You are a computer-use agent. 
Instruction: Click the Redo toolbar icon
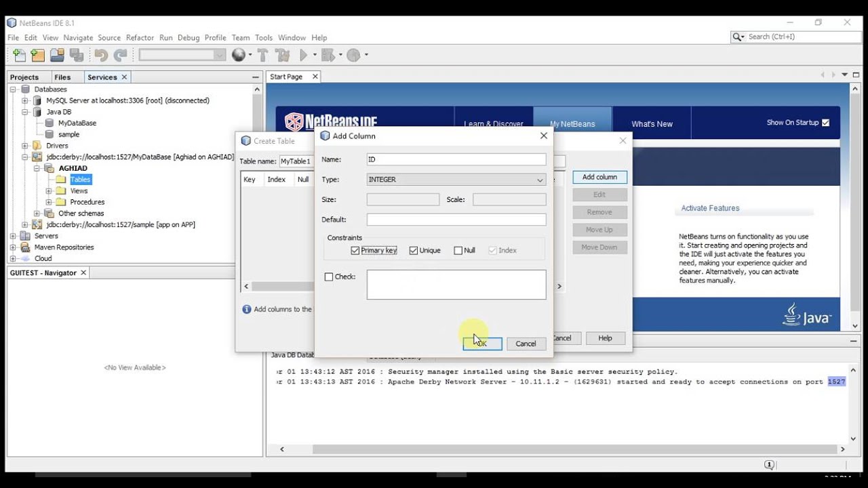click(x=121, y=56)
